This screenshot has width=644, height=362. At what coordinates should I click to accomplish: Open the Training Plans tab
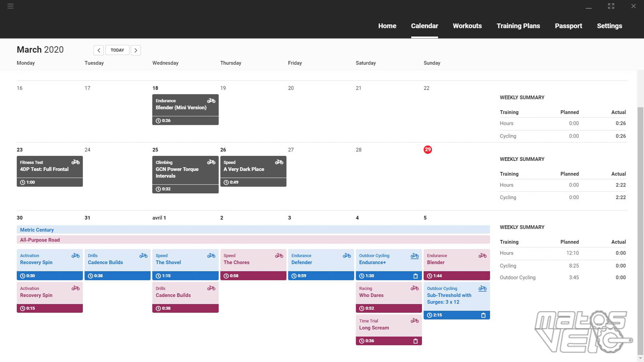click(x=518, y=26)
